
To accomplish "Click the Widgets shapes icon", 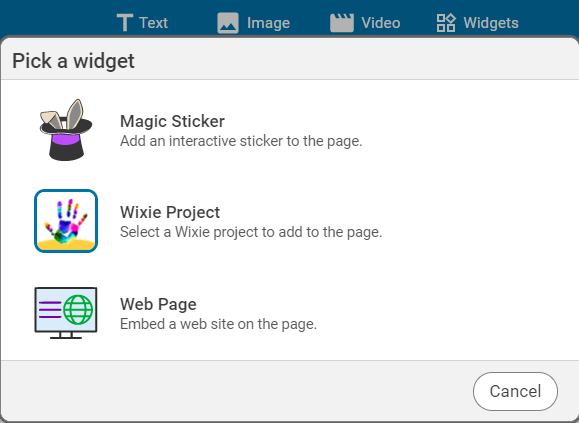I will [446, 23].
